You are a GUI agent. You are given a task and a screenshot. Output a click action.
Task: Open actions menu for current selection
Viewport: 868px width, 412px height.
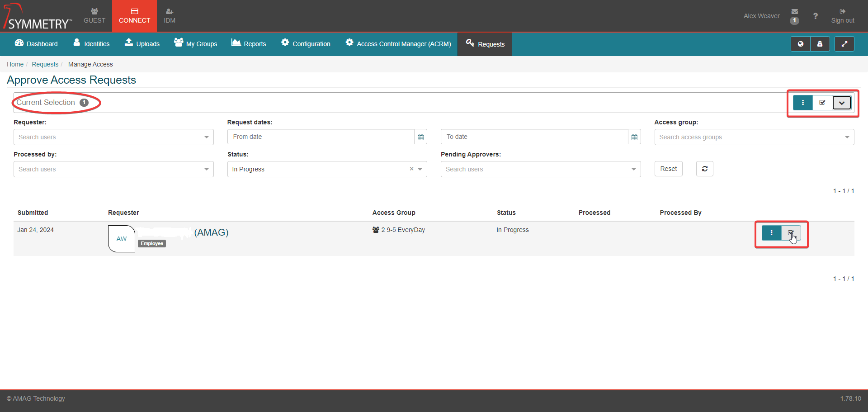pyautogui.click(x=802, y=103)
